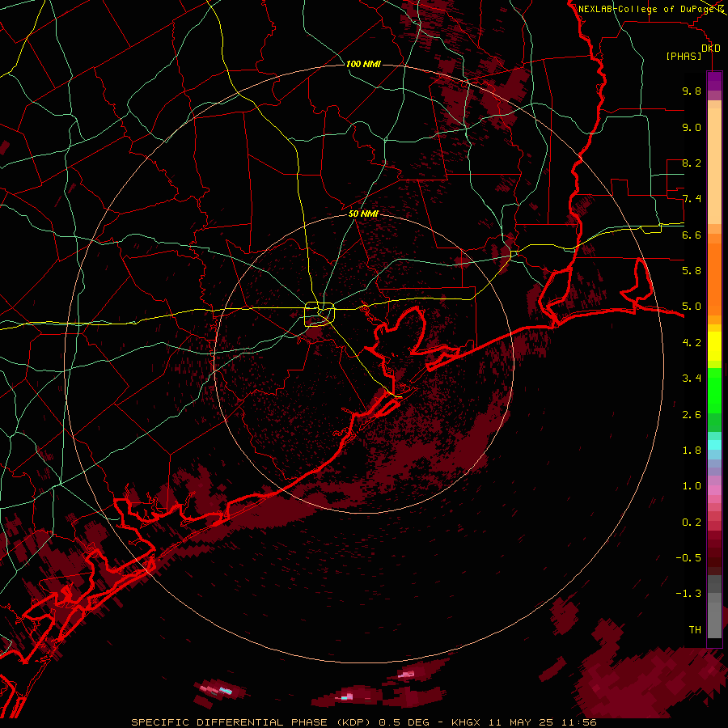This screenshot has width=728, height=728.
Task: Select the bright green segment of the color bar
Action: coord(714,390)
